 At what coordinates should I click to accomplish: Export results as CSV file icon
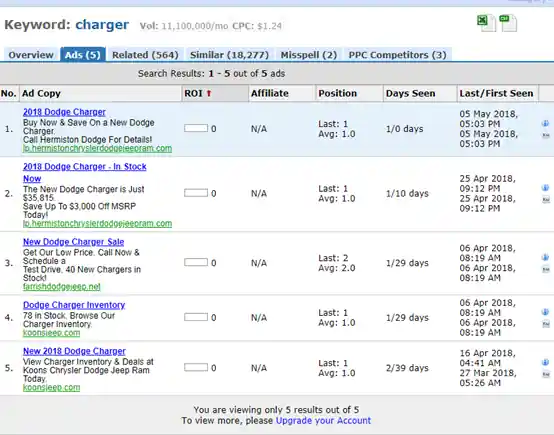point(508,23)
